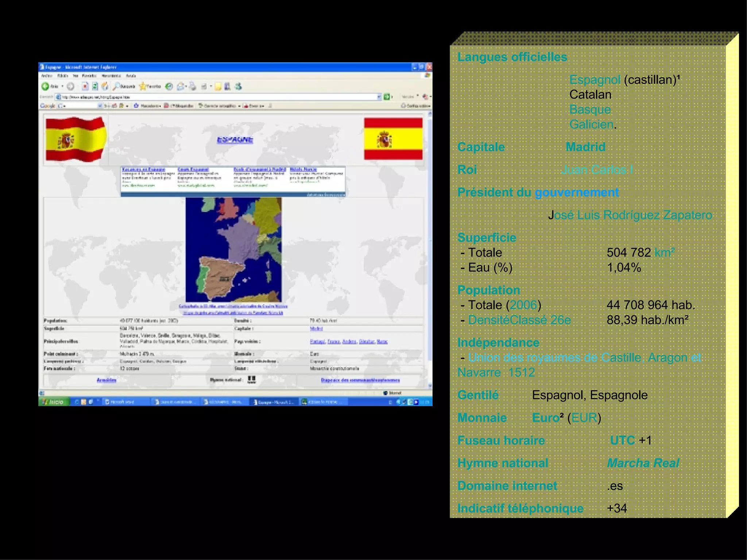Click Madrid in the Capitale row
Image resolution: width=747 pixels, height=560 pixels.
(585, 147)
